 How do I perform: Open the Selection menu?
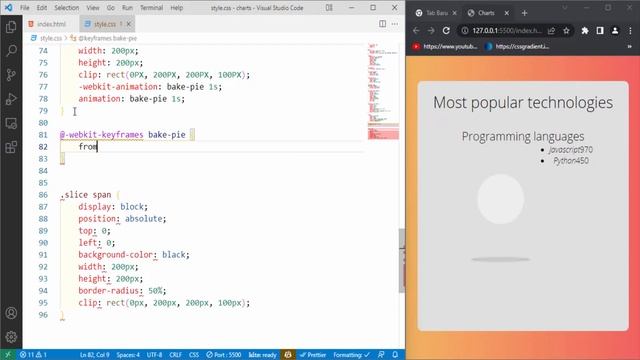tap(67, 8)
